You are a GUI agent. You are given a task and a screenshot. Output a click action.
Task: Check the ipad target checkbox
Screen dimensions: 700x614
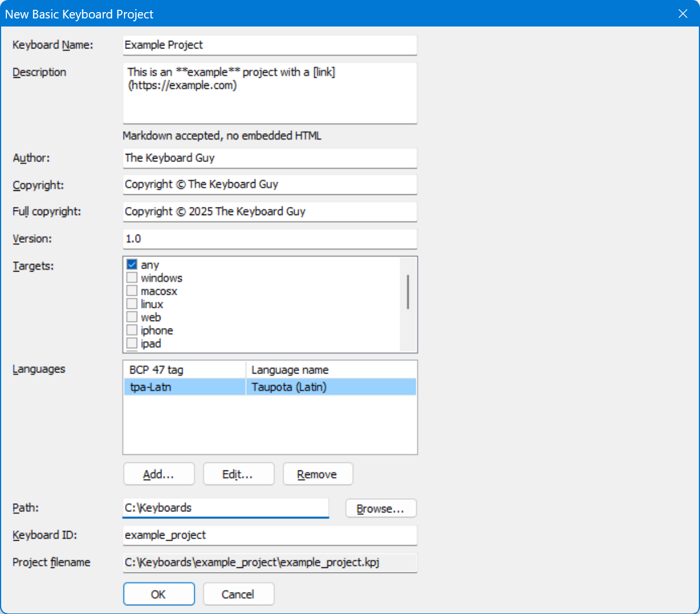[132, 344]
